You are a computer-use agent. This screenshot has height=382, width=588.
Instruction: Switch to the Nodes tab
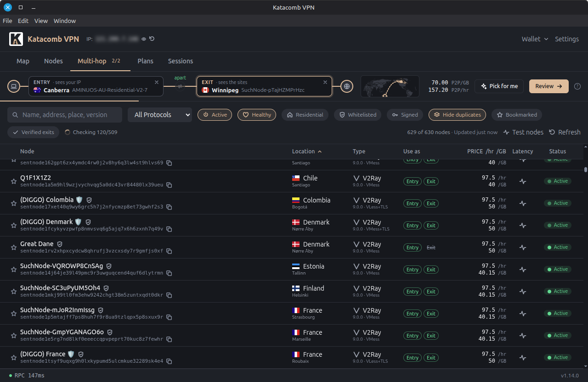pos(53,61)
